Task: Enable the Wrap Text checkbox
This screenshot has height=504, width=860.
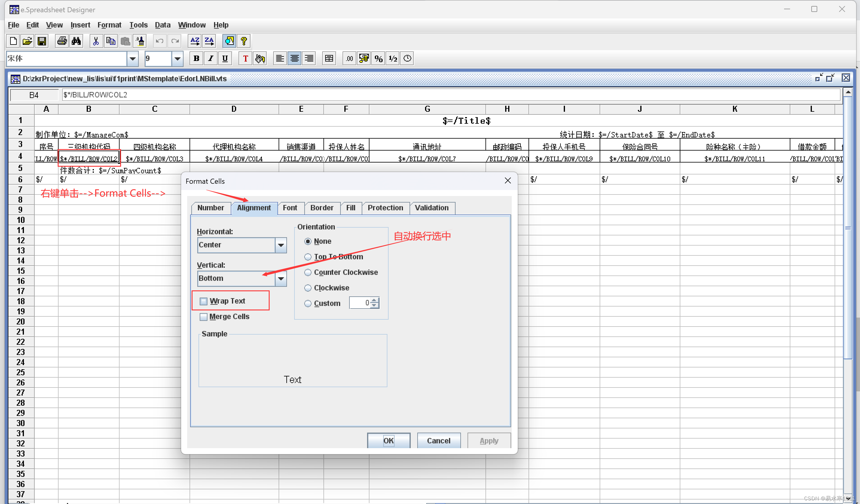Action: point(204,301)
